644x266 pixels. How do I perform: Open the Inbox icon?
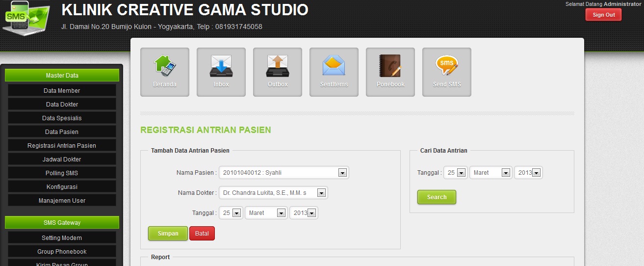[x=221, y=72]
